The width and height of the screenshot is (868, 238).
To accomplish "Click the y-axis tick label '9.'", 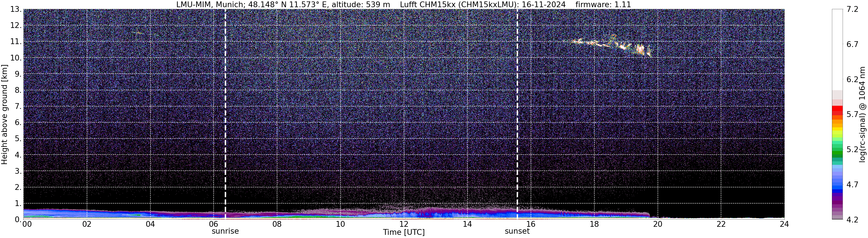I will click(18, 74).
